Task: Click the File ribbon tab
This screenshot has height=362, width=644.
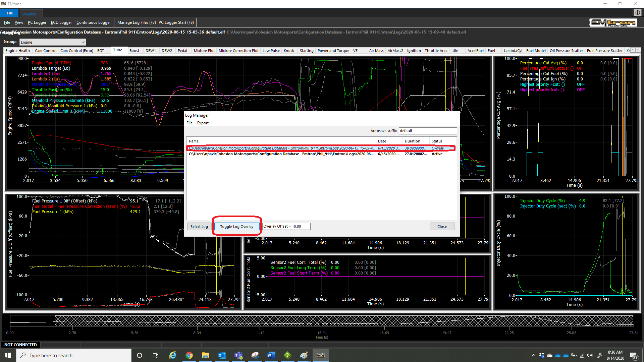Action: (x=10, y=13)
